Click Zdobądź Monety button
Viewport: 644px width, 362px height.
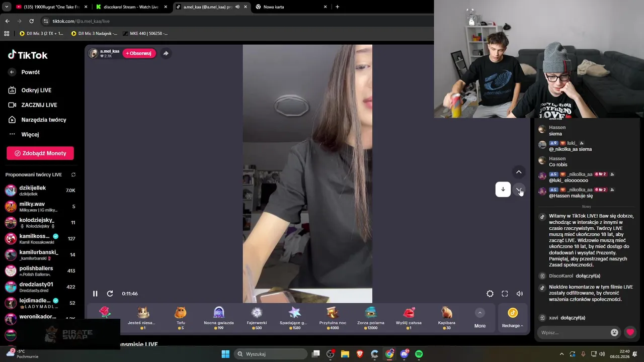point(40,153)
